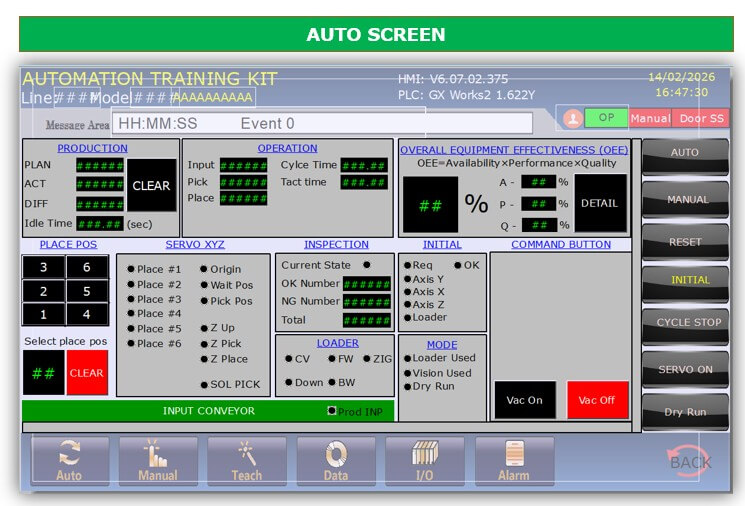The image size is (745, 506).
Task: Select the MANUAL mode button on right panel
Action: coord(685,200)
